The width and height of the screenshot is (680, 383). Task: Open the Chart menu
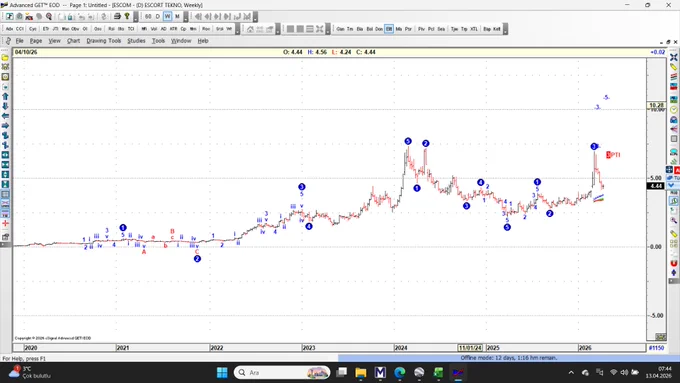[73, 41]
